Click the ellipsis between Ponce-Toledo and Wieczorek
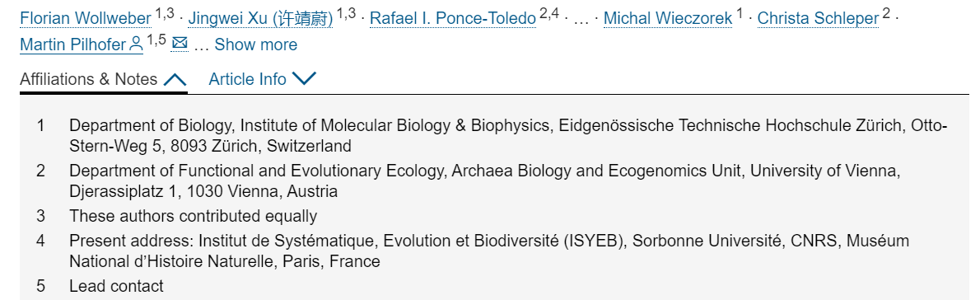Image resolution: width=980 pixels, height=300 pixels. [581, 20]
